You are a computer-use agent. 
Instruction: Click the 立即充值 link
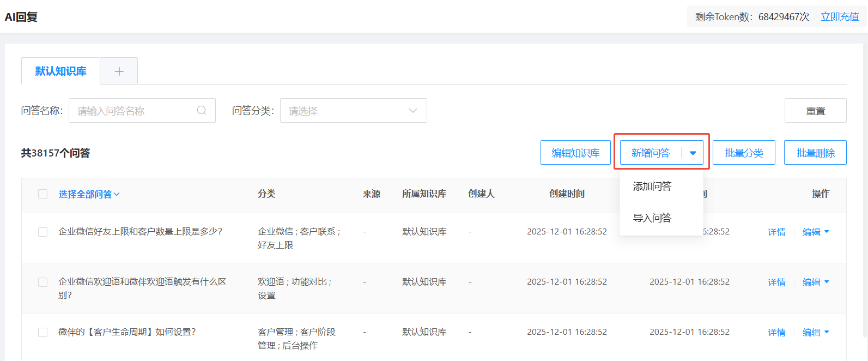tap(840, 17)
